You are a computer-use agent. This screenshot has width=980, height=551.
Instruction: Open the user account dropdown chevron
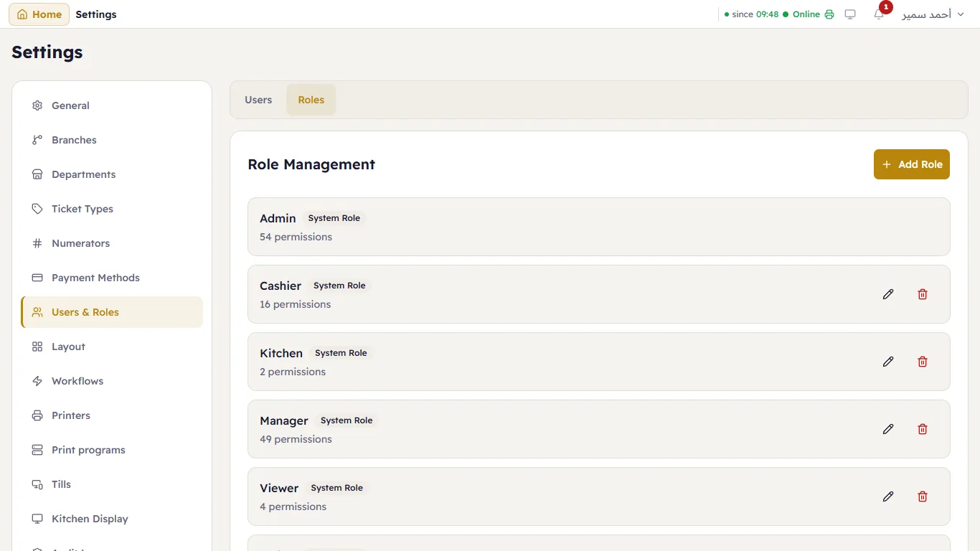[x=961, y=14]
